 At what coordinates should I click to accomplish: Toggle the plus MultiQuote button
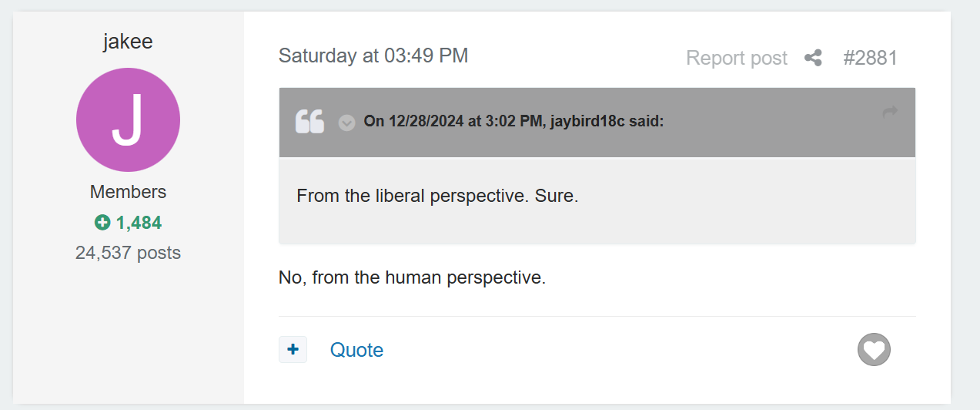click(x=293, y=350)
